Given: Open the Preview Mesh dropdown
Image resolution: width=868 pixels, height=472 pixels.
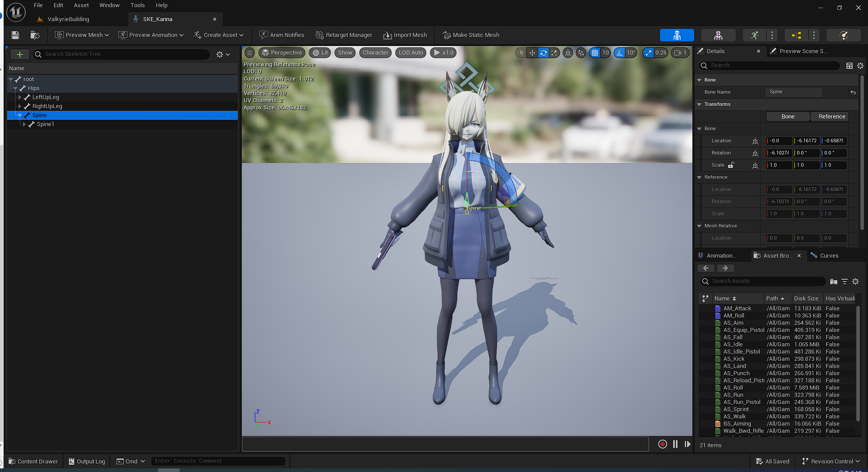Looking at the screenshot, I should point(82,35).
